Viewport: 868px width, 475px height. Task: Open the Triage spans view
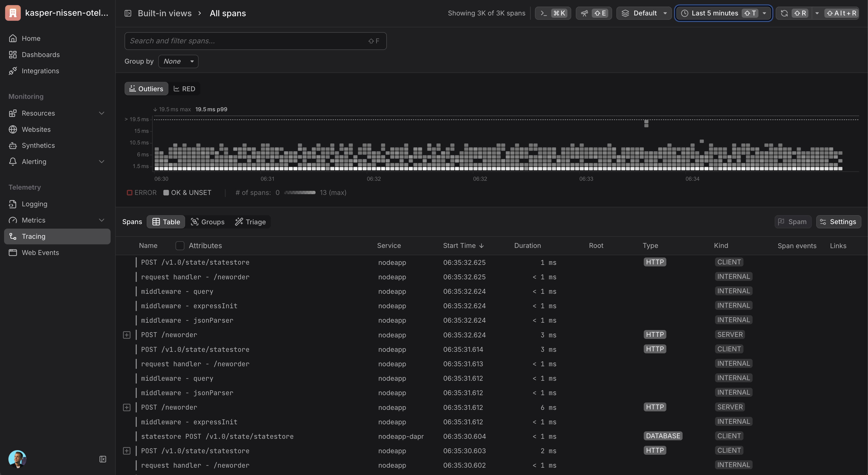click(x=250, y=222)
